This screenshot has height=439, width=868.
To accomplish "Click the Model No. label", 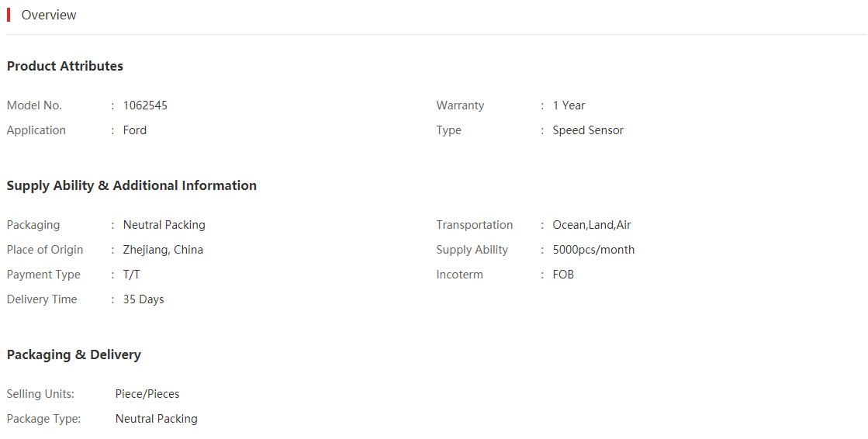I will [34, 105].
